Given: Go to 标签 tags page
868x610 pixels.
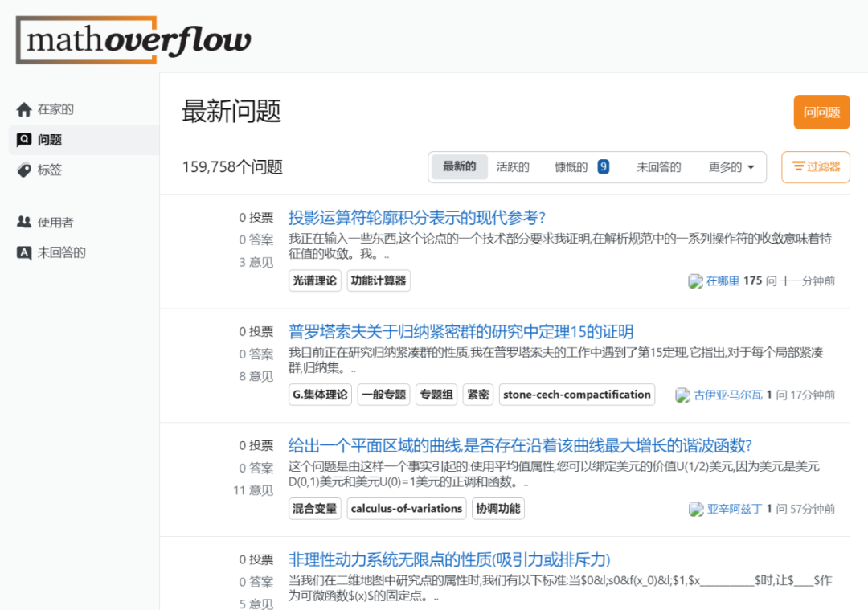Looking at the screenshot, I should click(49, 170).
